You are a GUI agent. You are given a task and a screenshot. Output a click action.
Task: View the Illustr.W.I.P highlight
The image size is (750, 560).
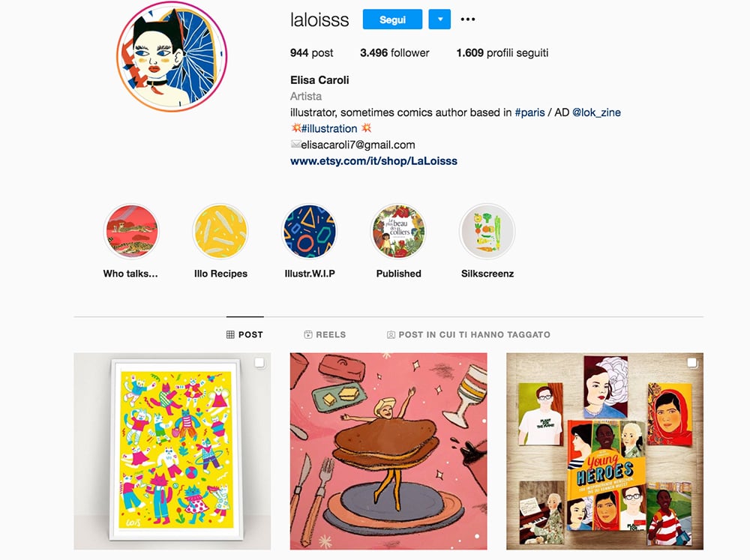pyautogui.click(x=310, y=232)
